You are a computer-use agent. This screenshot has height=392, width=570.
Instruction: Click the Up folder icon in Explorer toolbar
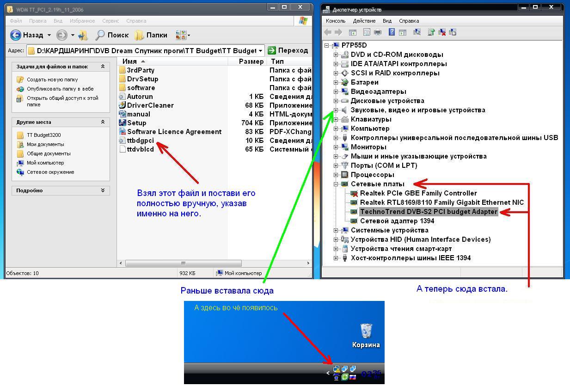point(83,35)
